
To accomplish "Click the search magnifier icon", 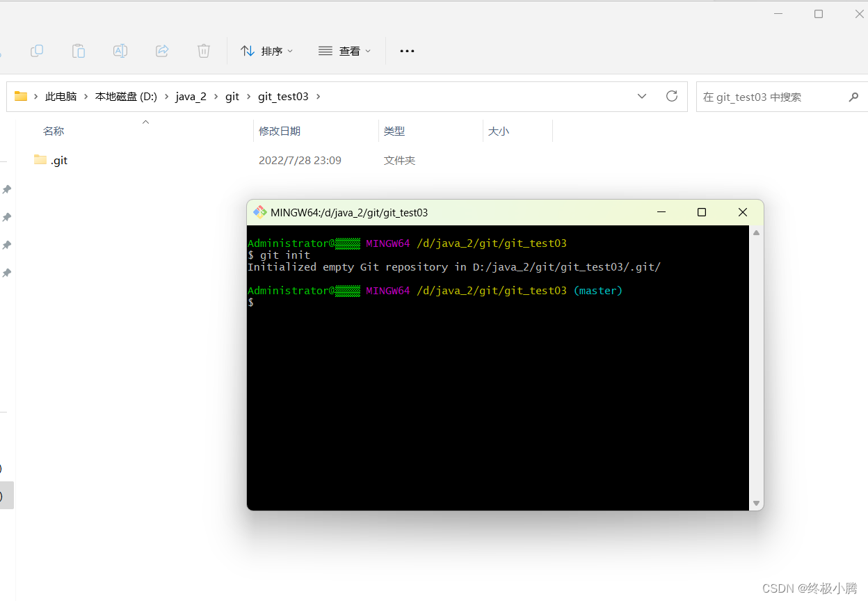I will coord(853,97).
